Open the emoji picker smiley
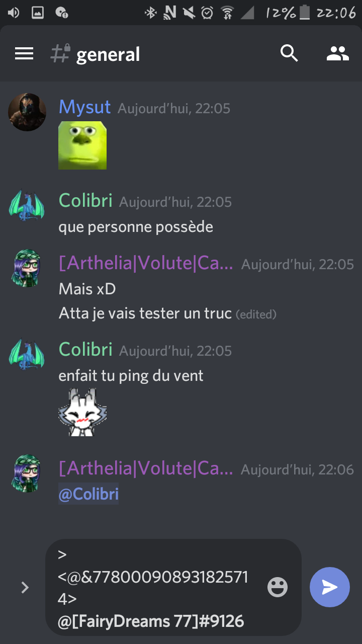Screen dimensions: 362x644 278,587
